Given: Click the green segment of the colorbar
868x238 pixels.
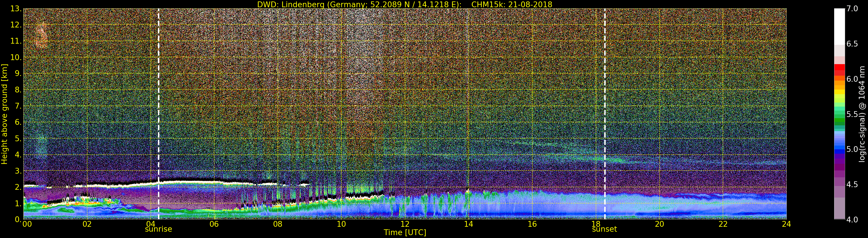Looking at the screenshot, I should [839, 120].
